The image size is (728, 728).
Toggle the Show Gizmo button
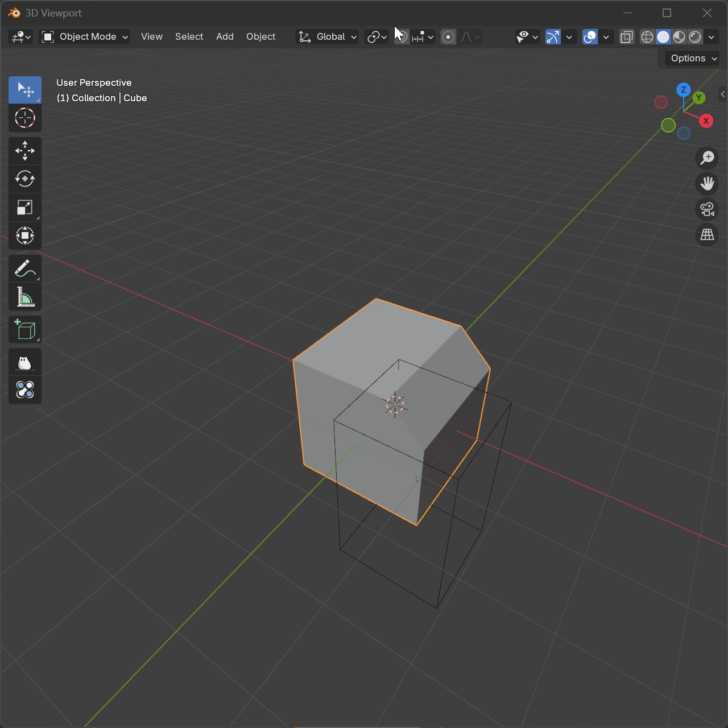[x=552, y=36]
